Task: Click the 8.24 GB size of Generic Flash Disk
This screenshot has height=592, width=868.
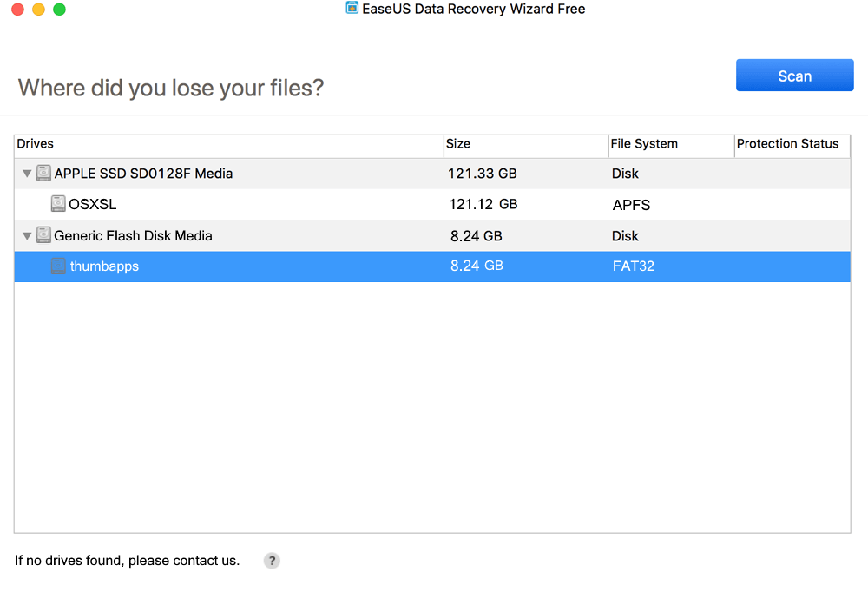Action: pyautogui.click(x=476, y=236)
